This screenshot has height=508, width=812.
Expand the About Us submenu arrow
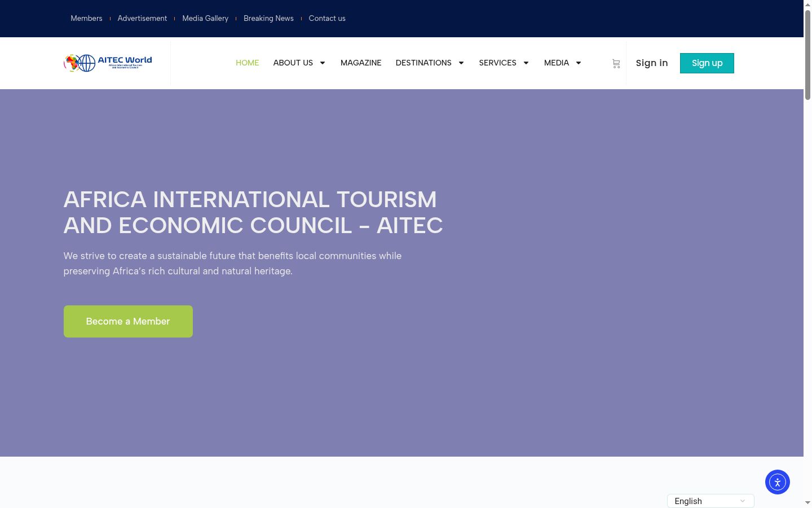[323, 63]
